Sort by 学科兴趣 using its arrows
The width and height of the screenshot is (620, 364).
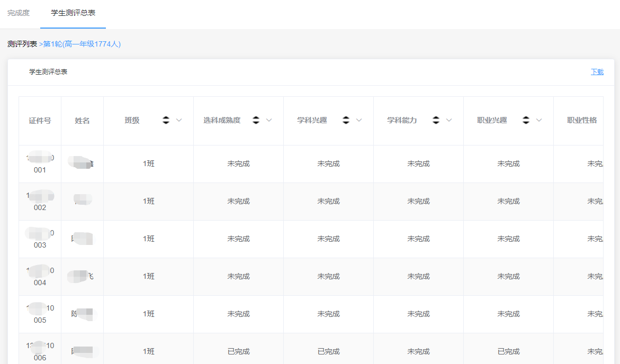point(346,120)
